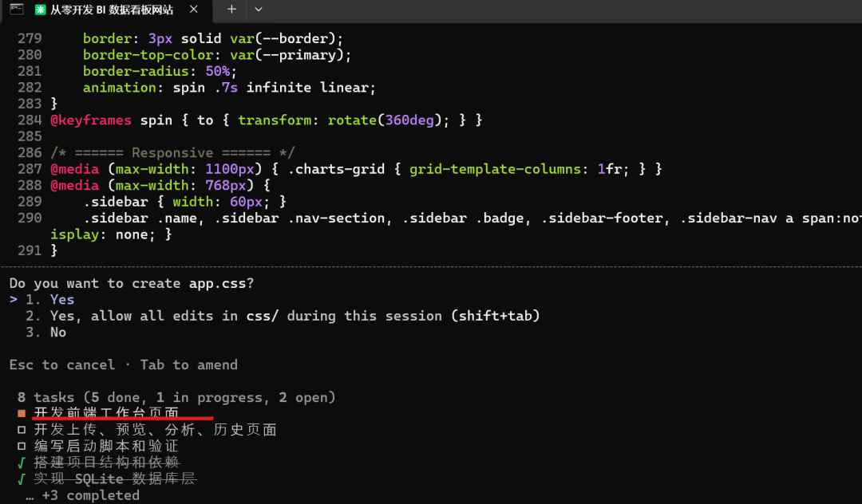Click the green checkmark beside 实现 SQLite 数据库层
This screenshot has width=862, height=504.
[x=22, y=479]
